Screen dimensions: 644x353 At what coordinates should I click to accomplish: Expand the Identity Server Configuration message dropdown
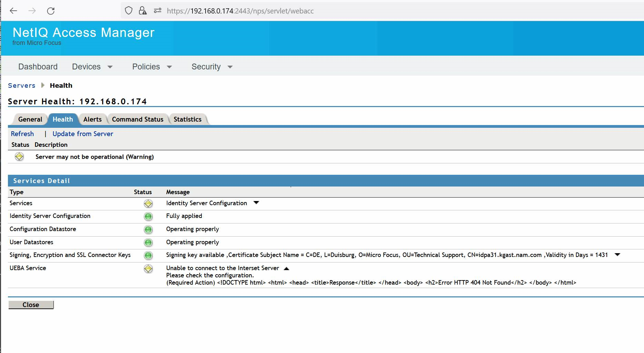click(256, 203)
